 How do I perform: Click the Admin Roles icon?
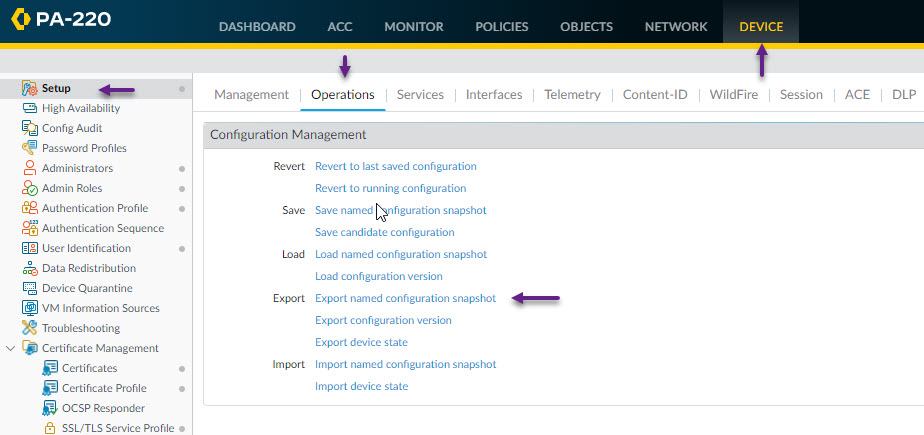pyautogui.click(x=29, y=188)
